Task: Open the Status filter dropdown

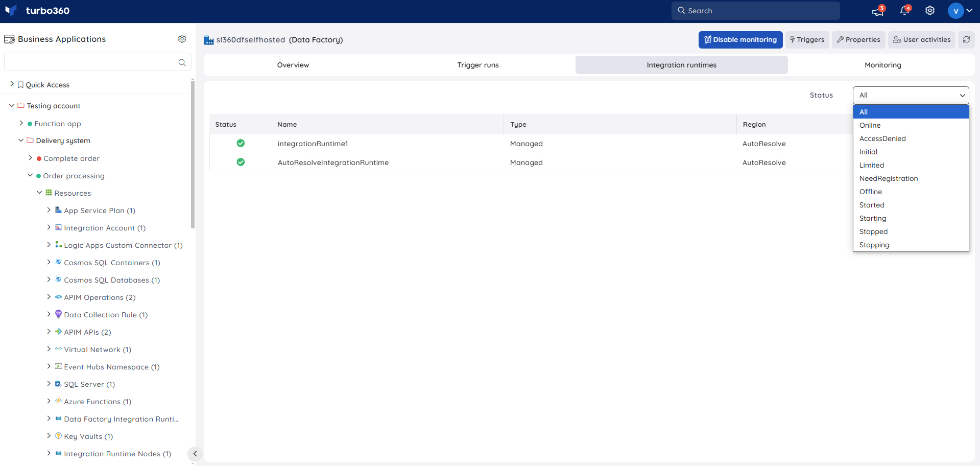Action: click(911, 95)
